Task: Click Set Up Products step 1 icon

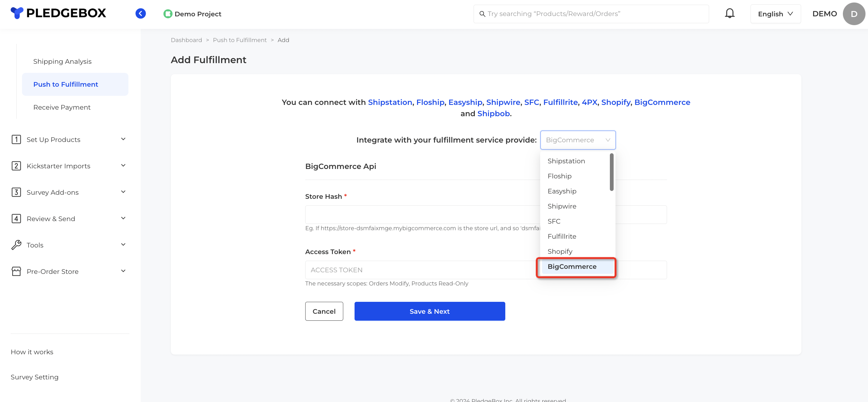Action: coord(16,139)
